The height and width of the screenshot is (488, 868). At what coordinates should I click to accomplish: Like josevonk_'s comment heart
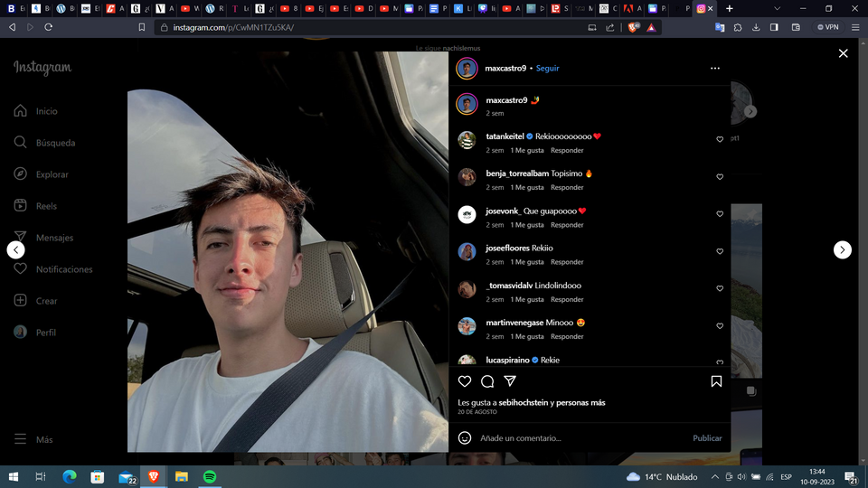(720, 214)
